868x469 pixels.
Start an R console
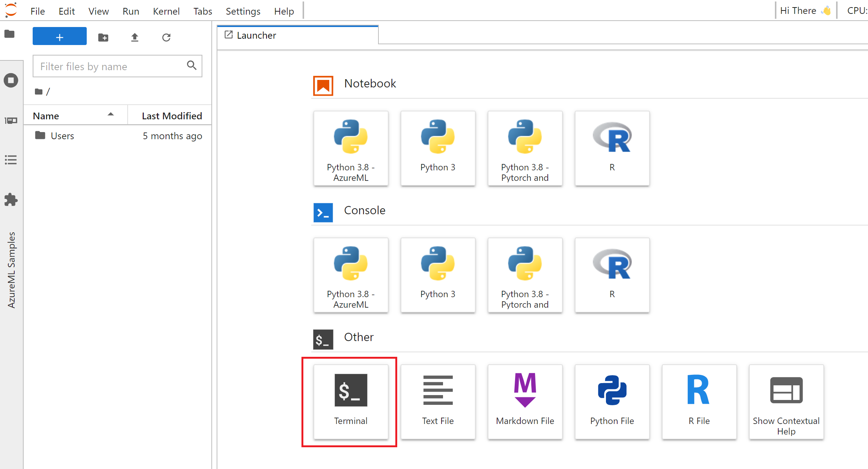point(612,275)
